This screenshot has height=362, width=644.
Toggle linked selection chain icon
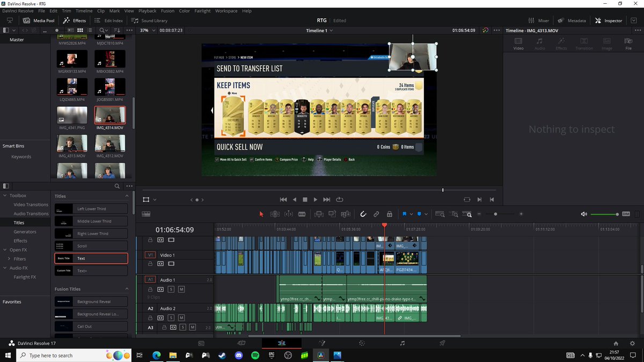(376, 214)
